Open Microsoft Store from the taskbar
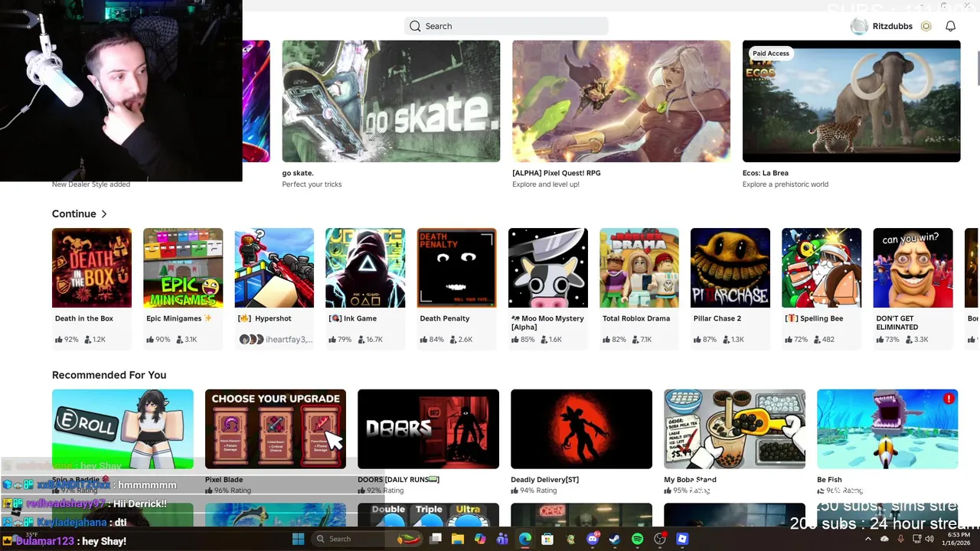980x551 pixels. pyautogui.click(x=547, y=539)
